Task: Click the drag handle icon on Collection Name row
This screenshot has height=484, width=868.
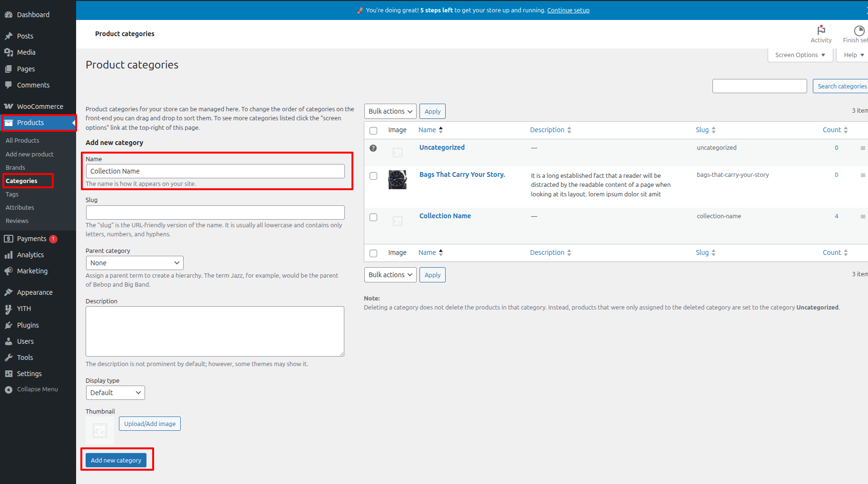Action: pyautogui.click(x=862, y=216)
